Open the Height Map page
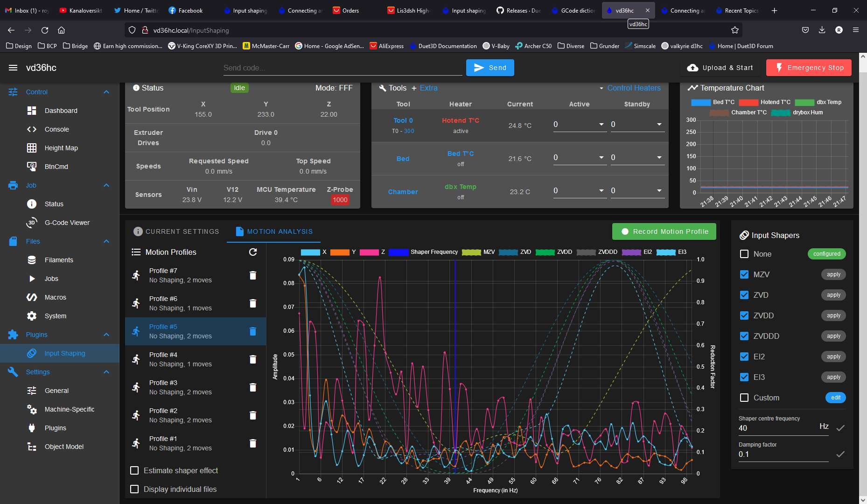The height and width of the screenshot is (504, 867). [x=60, y=148]
